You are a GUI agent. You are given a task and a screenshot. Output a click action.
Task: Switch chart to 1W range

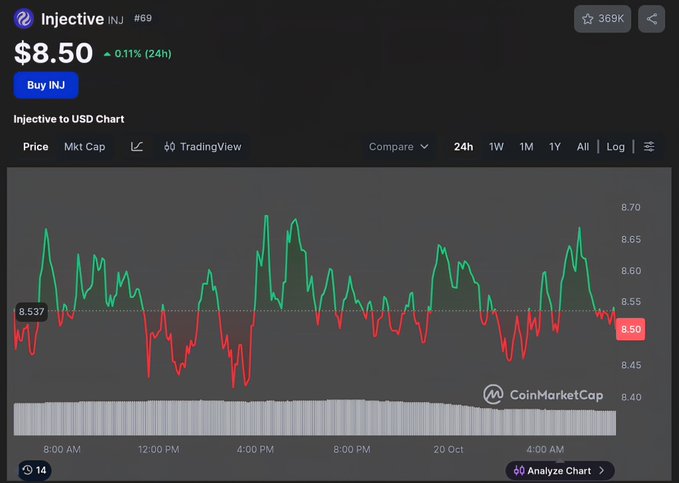(496, 147)
